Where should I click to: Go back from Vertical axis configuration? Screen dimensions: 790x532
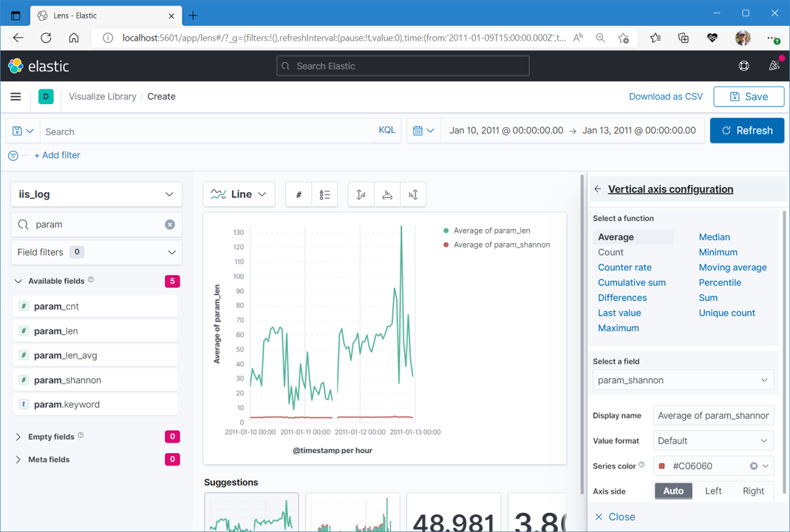(598, 189)
